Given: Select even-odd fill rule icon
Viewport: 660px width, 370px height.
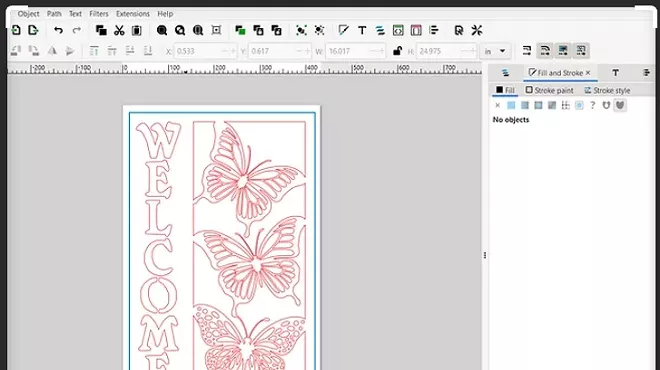Looking at the screenshot, I should click(606, 105).
